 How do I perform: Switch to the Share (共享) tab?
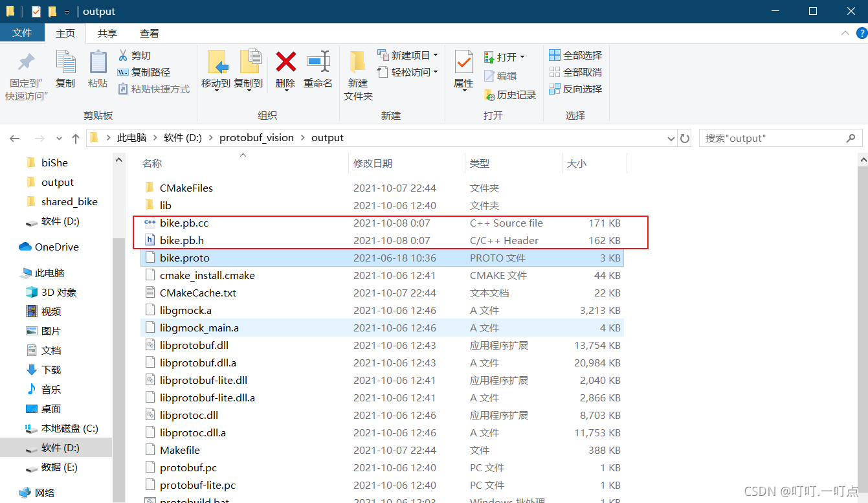click(x=107, y=33)
